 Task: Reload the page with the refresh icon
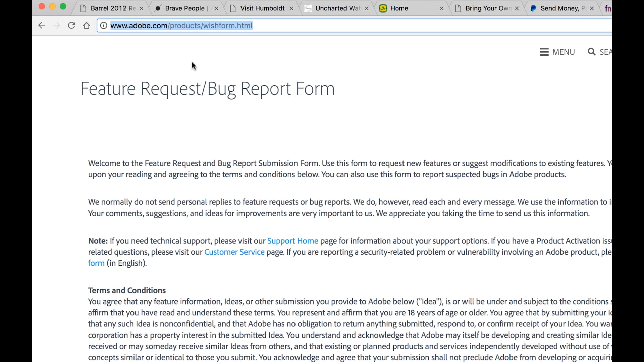71,25
